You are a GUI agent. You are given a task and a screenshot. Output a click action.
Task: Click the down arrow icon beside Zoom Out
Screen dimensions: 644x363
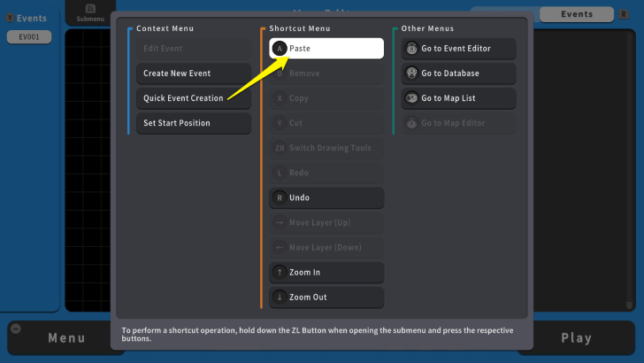280,297
